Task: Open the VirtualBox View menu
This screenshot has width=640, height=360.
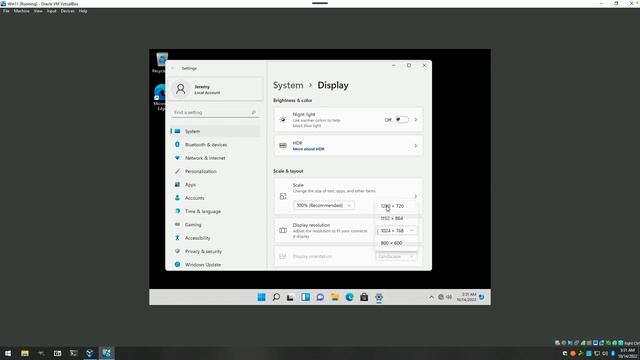Action: pos(38,11)
